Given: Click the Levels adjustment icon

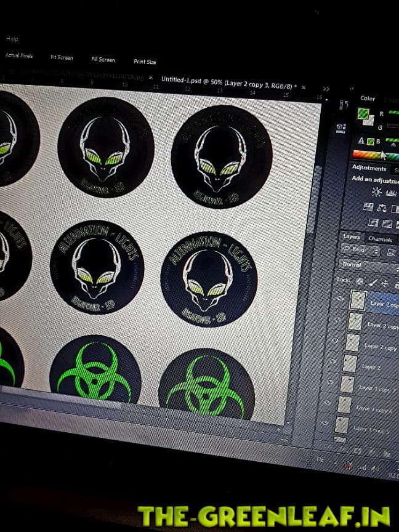Looking at the screenshot, I should pos(392,193).
